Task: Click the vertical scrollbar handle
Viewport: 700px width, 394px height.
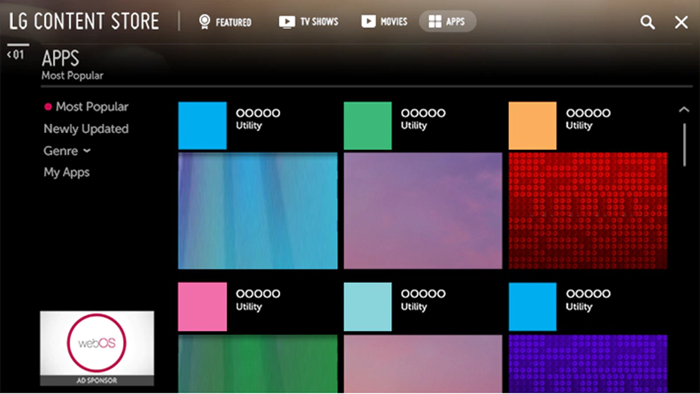Action: point(684,145)
